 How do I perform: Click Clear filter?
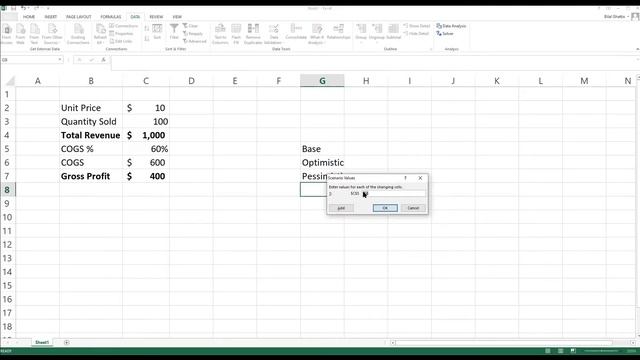(x=190, y=26)
